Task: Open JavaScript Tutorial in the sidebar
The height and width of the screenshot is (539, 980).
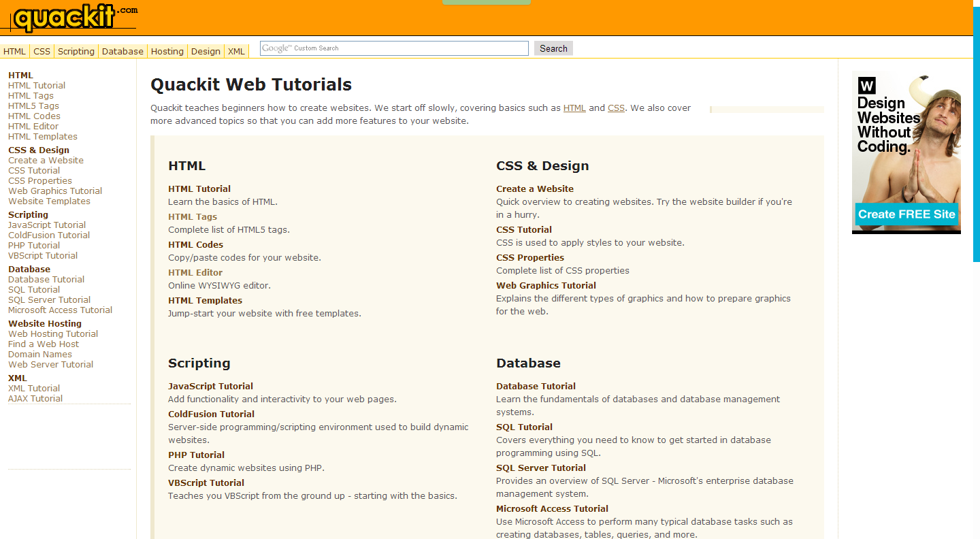Action: click(47, 225)
